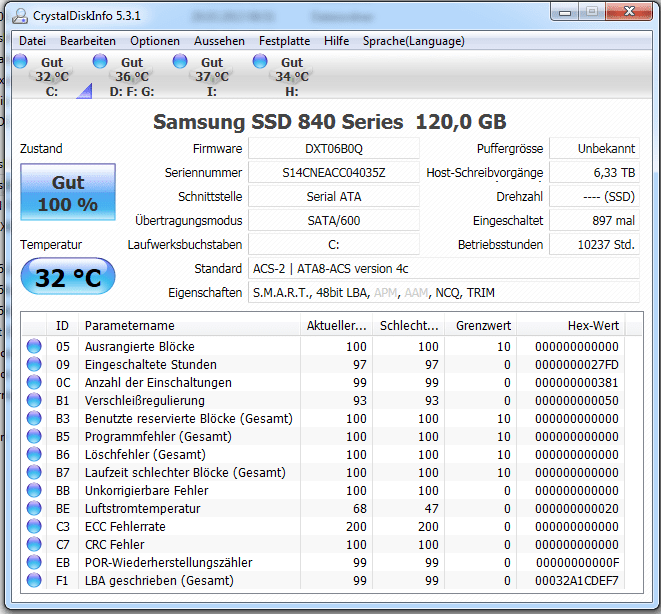Click the Gut 100 % health status button

coord(68,194)
